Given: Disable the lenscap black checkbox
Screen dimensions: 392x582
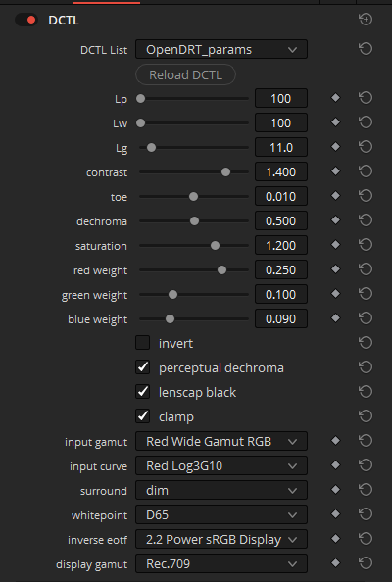Looking at the screenshot, I should (x=142, y=392).
